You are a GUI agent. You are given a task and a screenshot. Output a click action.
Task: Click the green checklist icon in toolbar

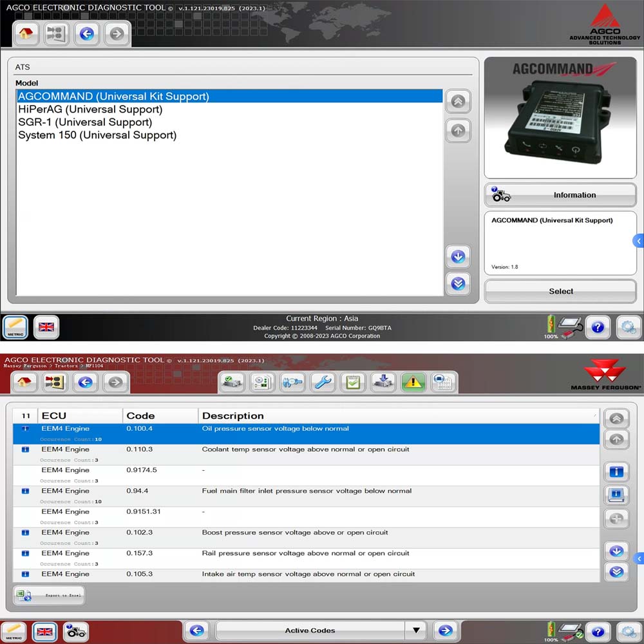click(352, 382)
